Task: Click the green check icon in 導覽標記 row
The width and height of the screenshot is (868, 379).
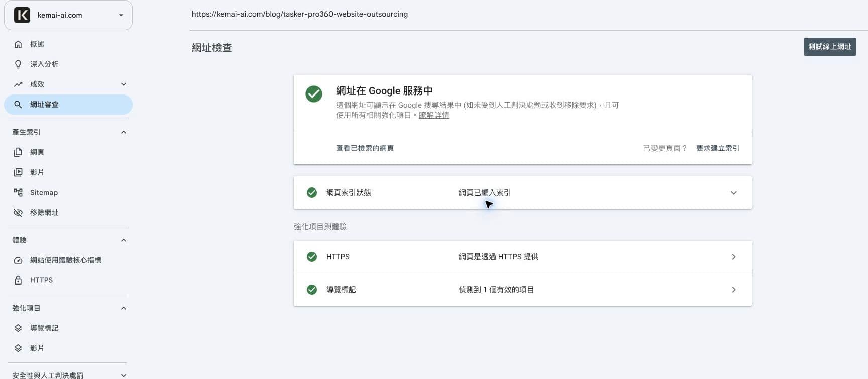Action: click(312, 290)
